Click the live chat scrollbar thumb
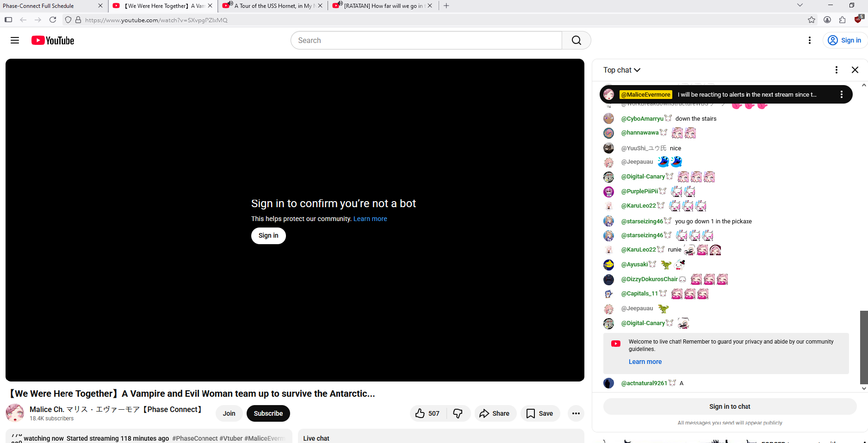This screenshot has height=443, width=868. 864,347
